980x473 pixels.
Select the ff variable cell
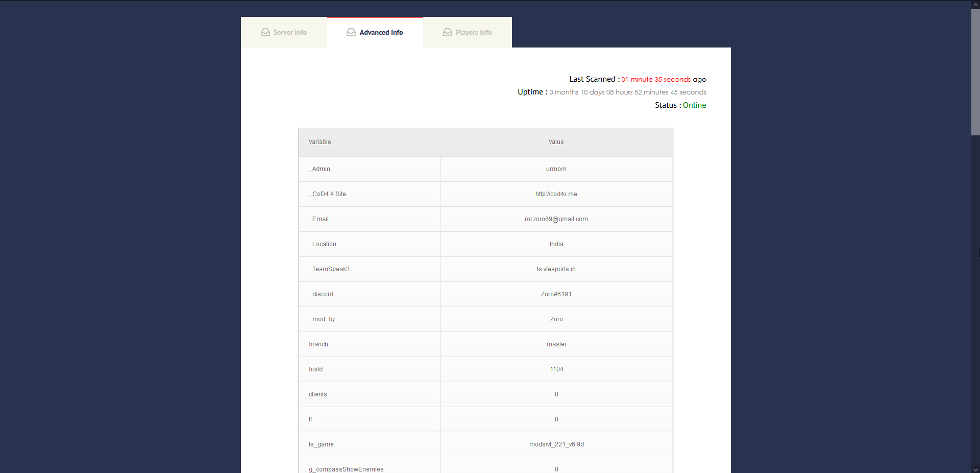pos(370,419)
